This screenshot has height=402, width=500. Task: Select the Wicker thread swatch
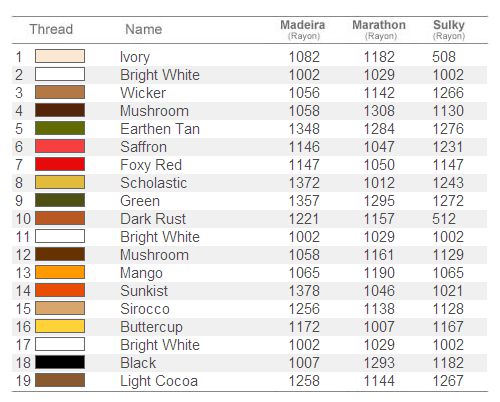(60, 92)
